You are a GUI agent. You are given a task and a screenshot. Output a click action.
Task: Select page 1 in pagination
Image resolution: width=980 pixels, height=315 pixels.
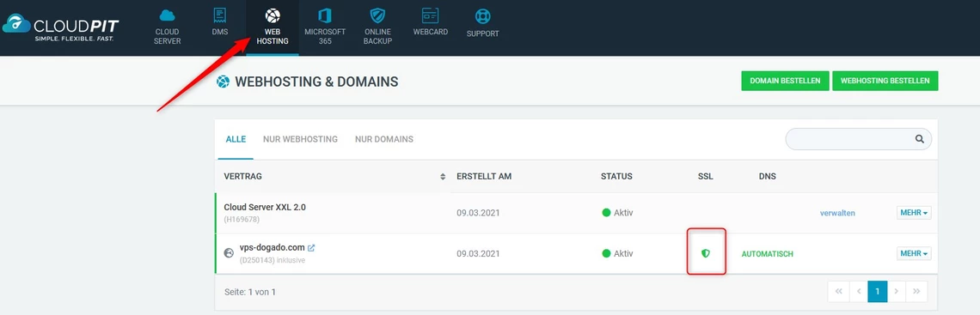pos(877,291)
